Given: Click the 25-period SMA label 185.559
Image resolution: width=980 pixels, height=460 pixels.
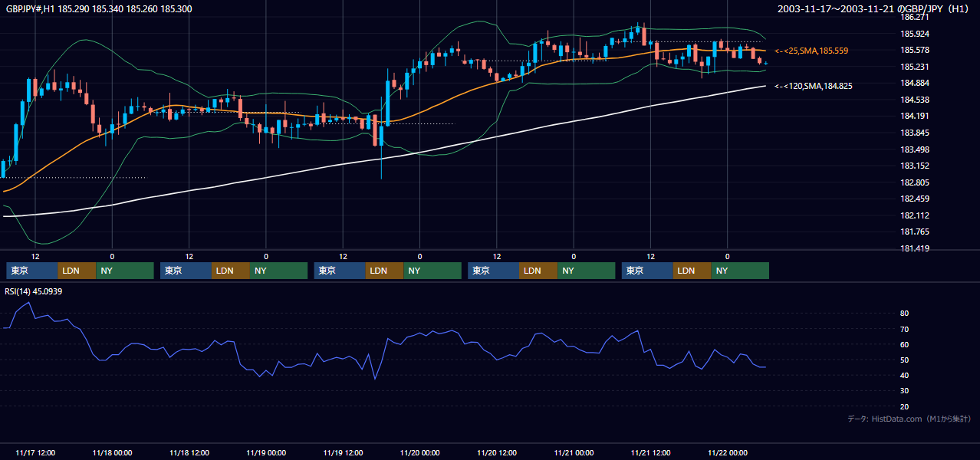Looking at the screenshot, I should 811,51.
